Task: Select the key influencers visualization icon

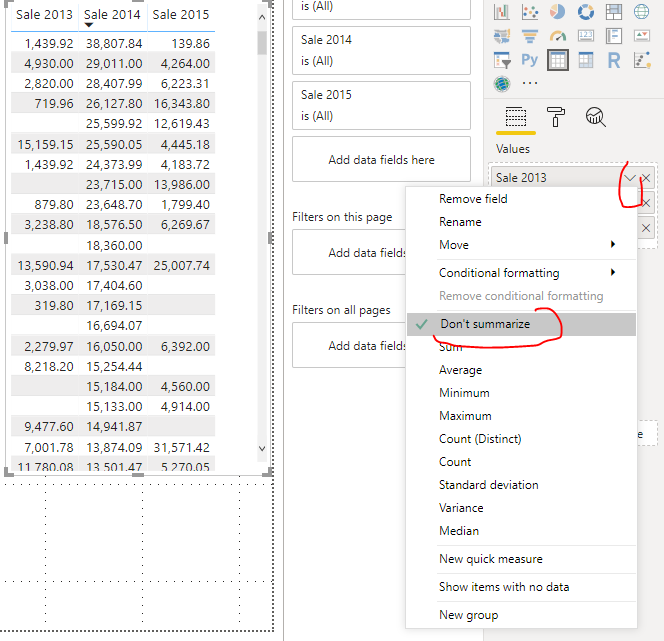Action: click(x=642, y=60)
